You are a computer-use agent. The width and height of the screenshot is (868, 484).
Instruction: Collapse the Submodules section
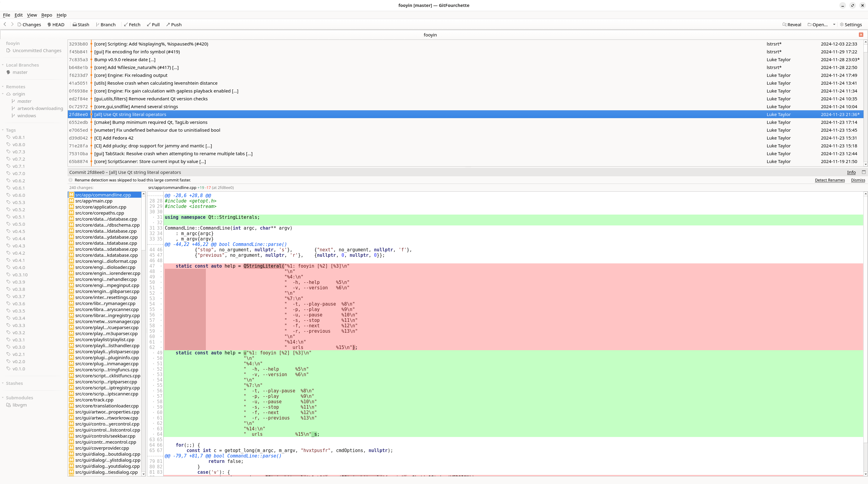click(x=3, y=398)
